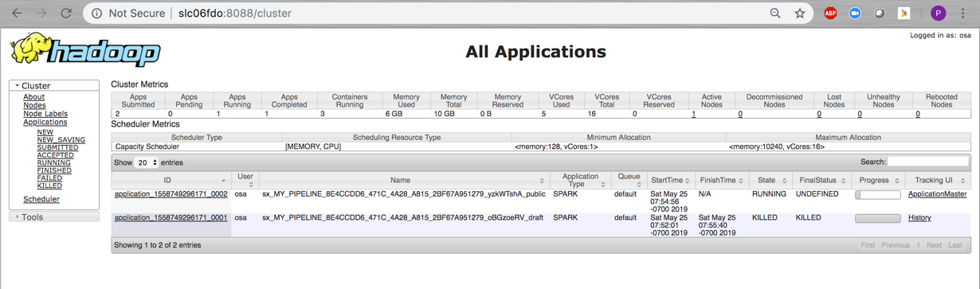Filter applications by KILLED state
The image size is (980, 289).
point(49,186)
